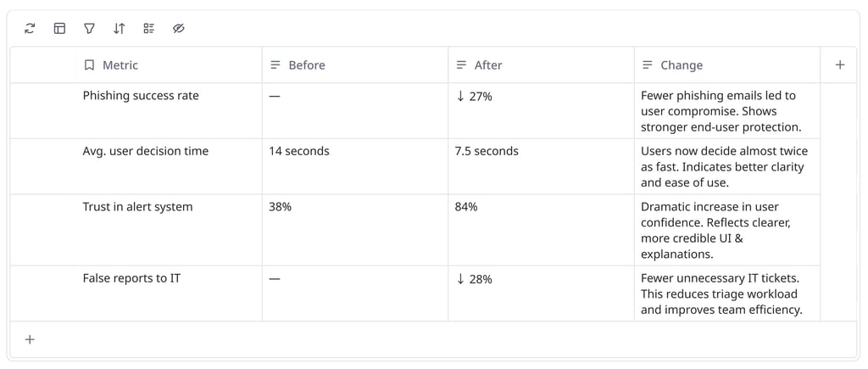Image resolution: width=868 pixels, height=369 pixels.
Task: Edit the 84% After cell
Action: tap(541, 230)
